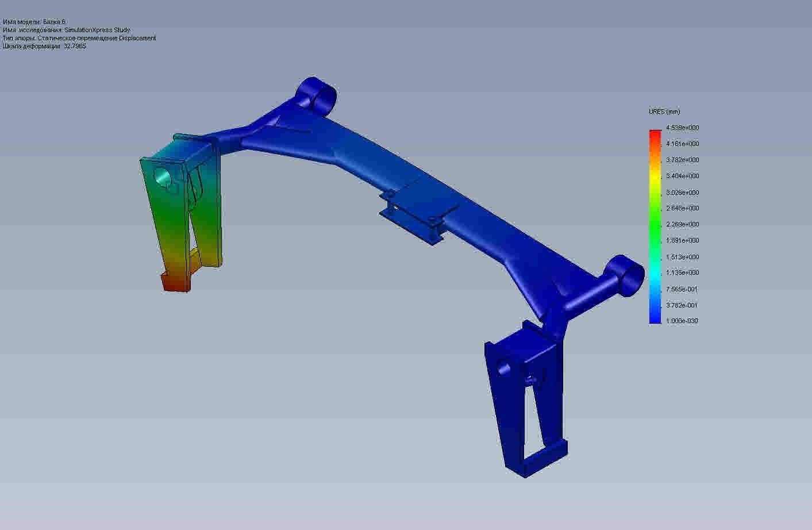Click legend value 1.513e+000
The height and width of the screenshot is (530, 812).
point(683,257)
